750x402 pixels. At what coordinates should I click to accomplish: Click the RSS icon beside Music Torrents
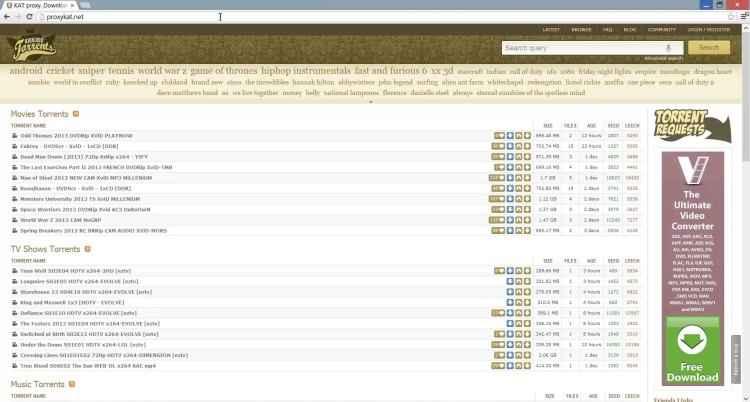point(72,384)
